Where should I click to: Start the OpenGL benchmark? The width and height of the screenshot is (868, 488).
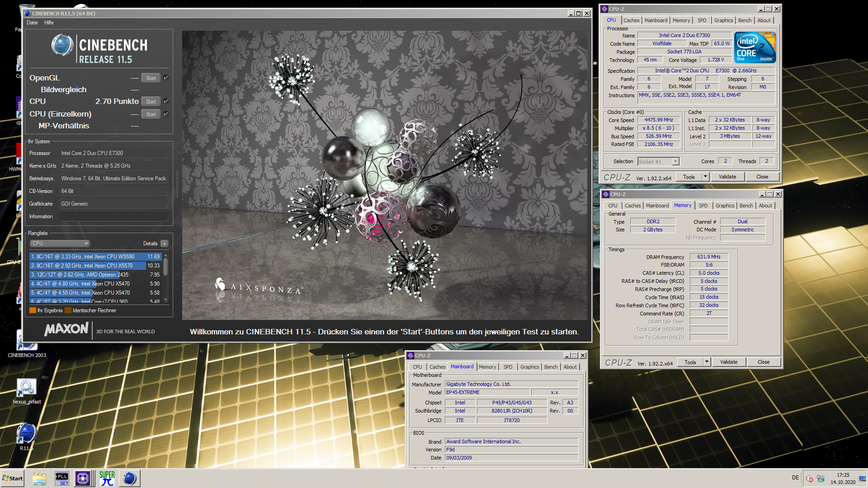click(151, 78)
